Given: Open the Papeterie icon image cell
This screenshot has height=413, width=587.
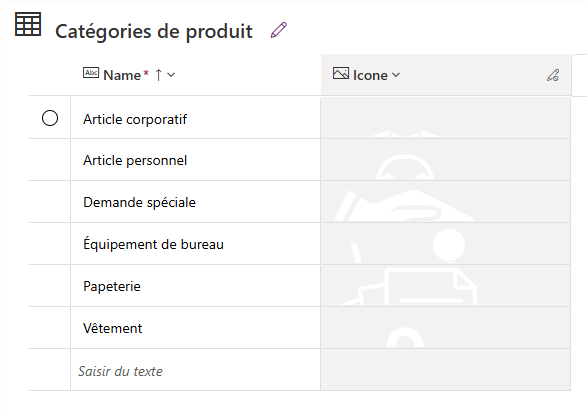Looking at the screenshot, I should point(445,286).
